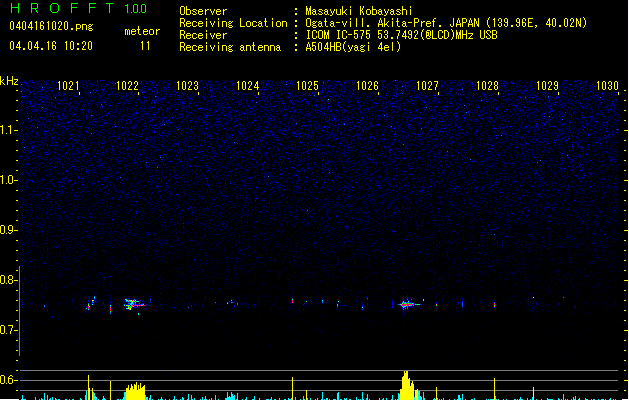
Task: Click the date stamp 04.04.16 10:20
Action: (51, 46)
